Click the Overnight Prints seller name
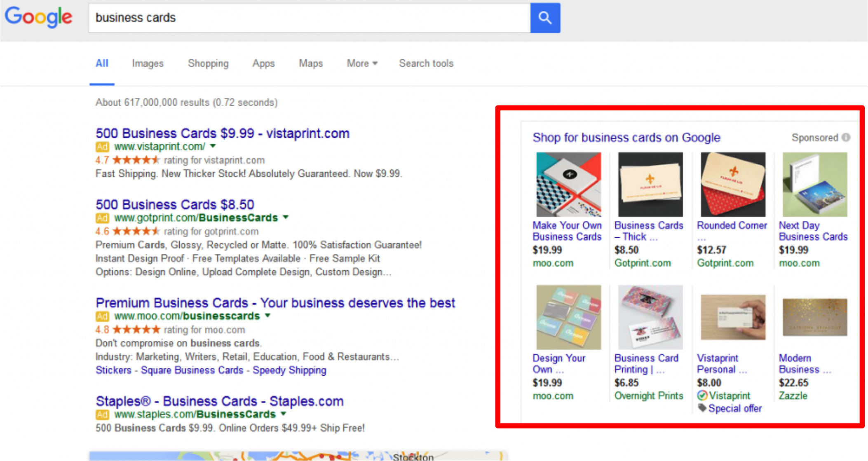868x461 pixels. coord(649,396)
